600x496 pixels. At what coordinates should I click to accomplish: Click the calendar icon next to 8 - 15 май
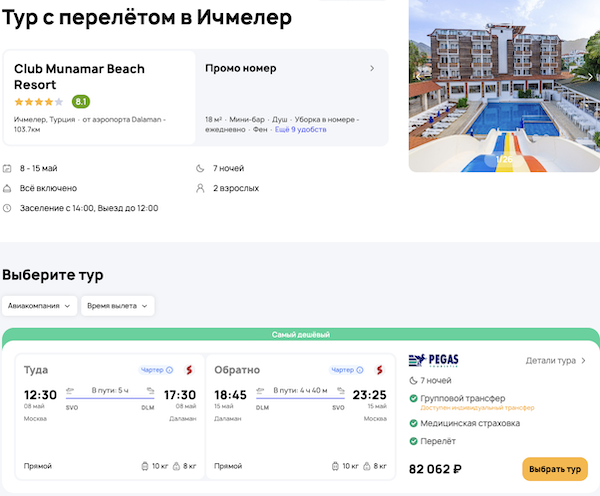click(x=8, y=168)
